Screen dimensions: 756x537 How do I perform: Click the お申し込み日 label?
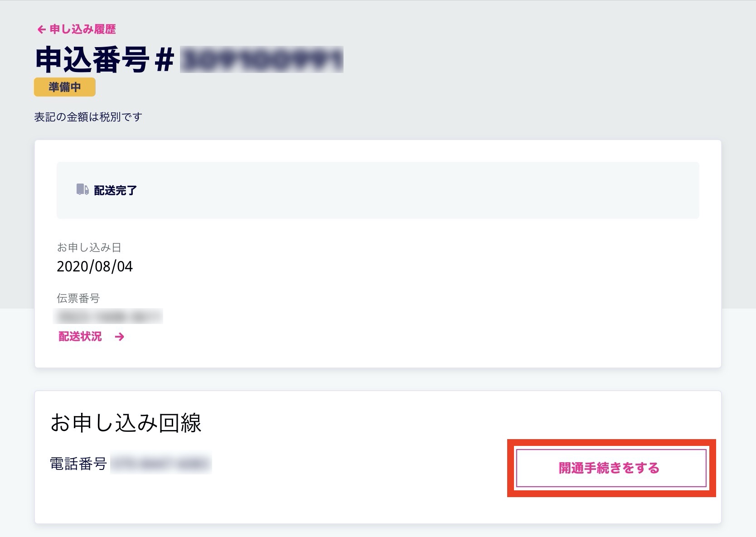(89, 247)
